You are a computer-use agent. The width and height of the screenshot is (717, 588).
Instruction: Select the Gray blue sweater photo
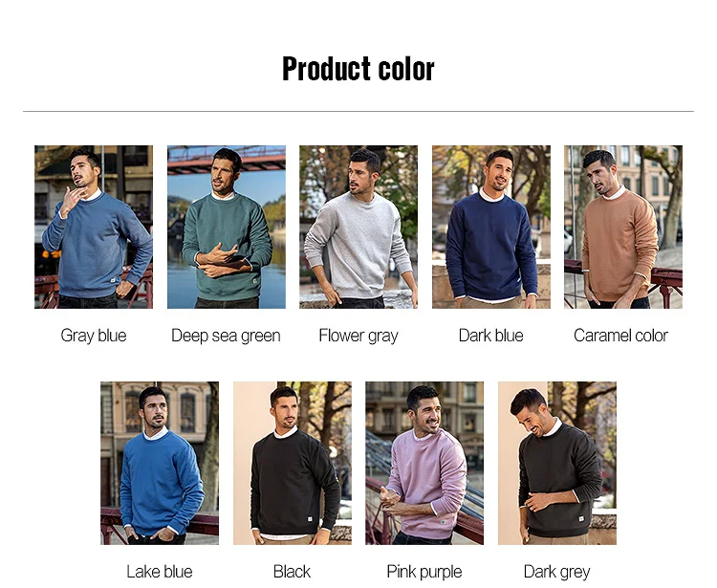[x=94, y=227]
